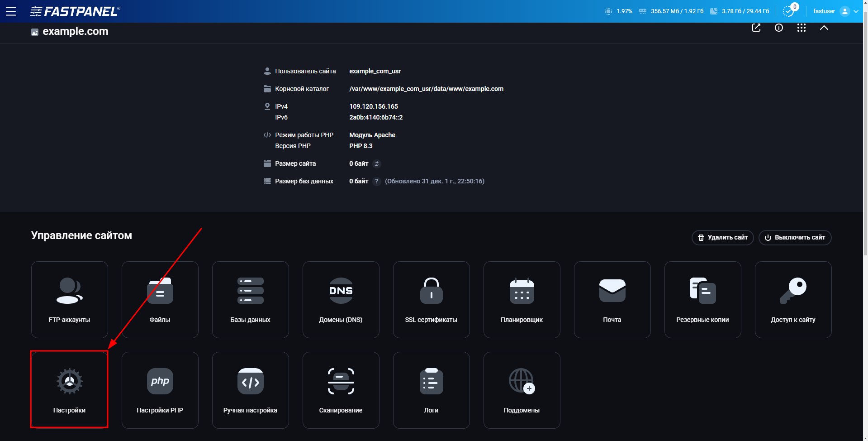This screenshot has height=441, width=868.
Task: Open the Базы данных tile
Action: tap(250, 299)
